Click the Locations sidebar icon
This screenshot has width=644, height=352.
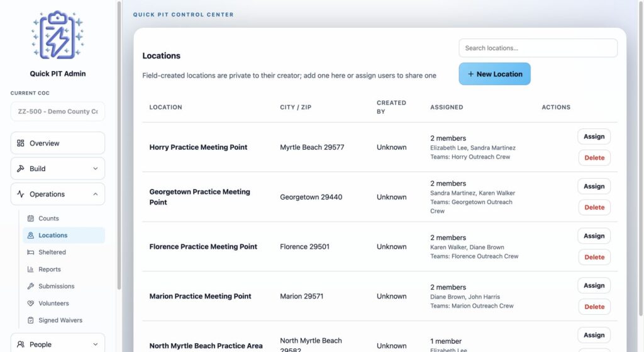point(30,236)
